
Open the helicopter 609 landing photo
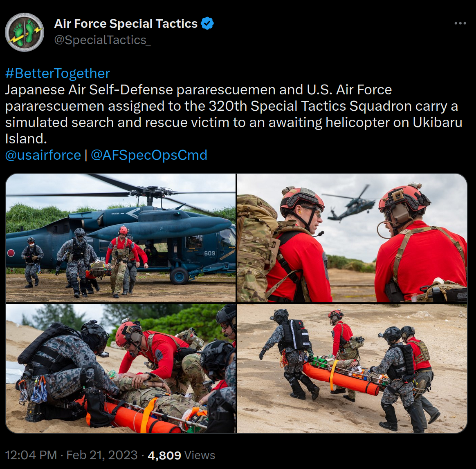pyautogui.click(x=121, y=238)
